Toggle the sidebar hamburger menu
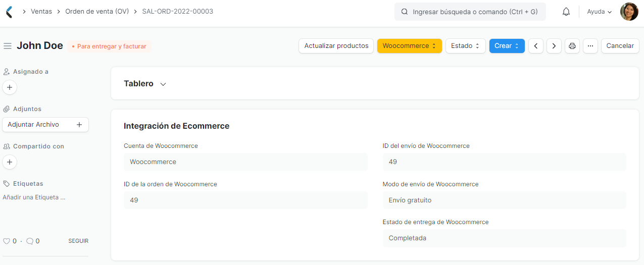 pos(8,46)
